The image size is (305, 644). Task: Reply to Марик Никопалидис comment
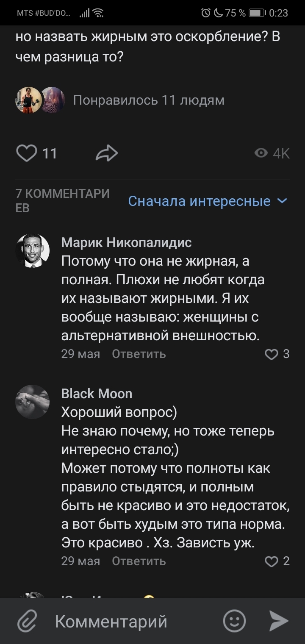(139, 354)
